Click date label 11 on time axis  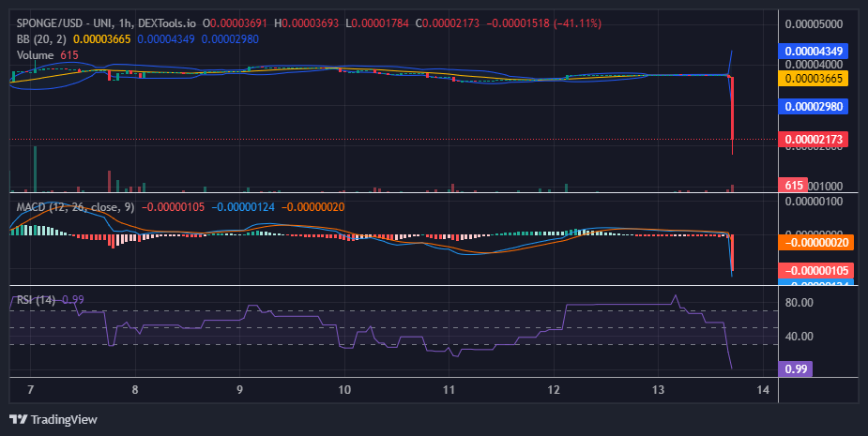pyautogui.click(x=449, y=390)
